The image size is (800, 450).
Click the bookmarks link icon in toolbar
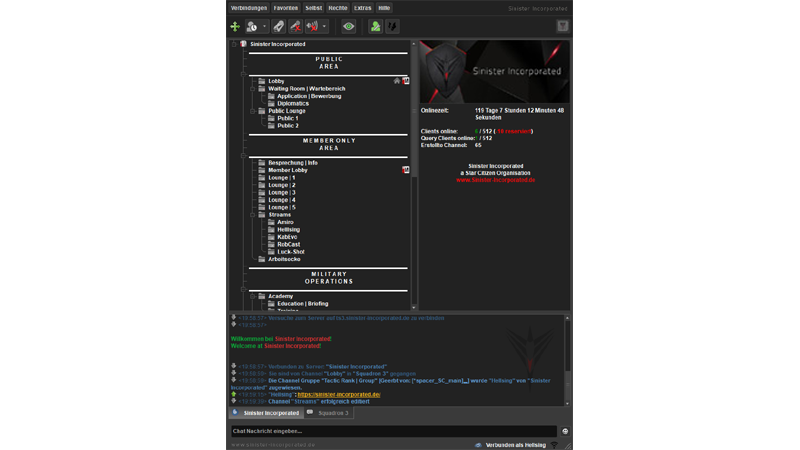tap(278, 26)
